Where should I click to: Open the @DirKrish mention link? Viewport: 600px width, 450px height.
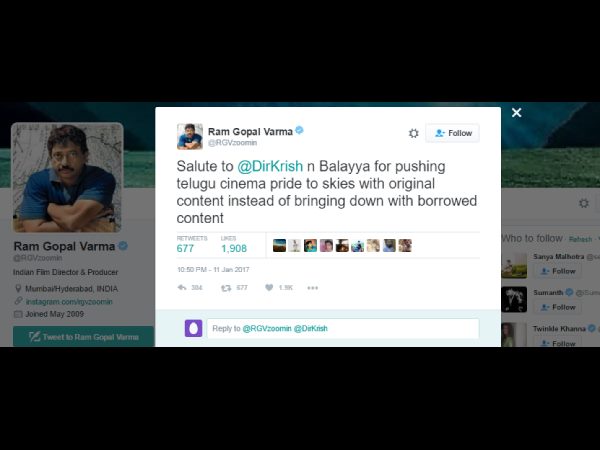270,166
